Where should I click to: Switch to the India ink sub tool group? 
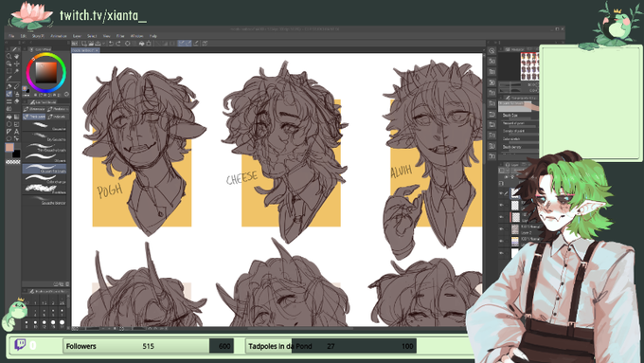tap(58, 117)
